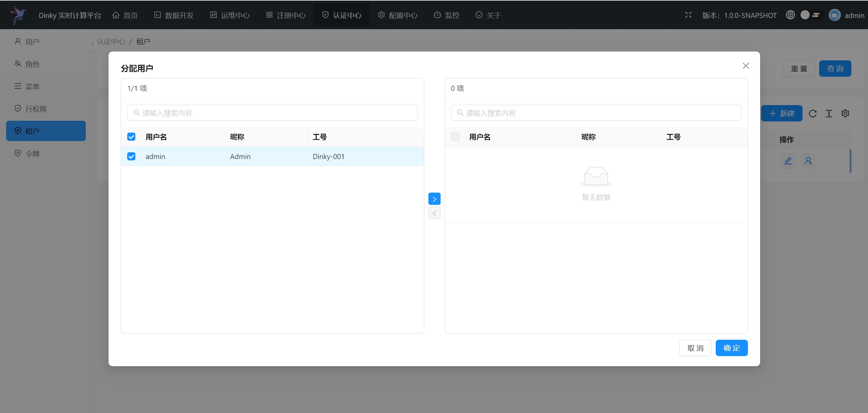Viewport: 868px width, 413px height.
Task: Click the forward arrow transfer button
Action: tap(435, 199)
